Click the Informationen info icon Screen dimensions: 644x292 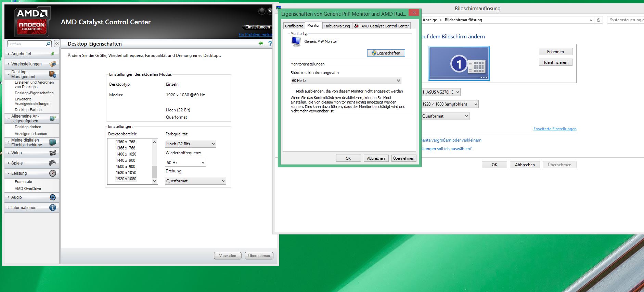point(53,208)
